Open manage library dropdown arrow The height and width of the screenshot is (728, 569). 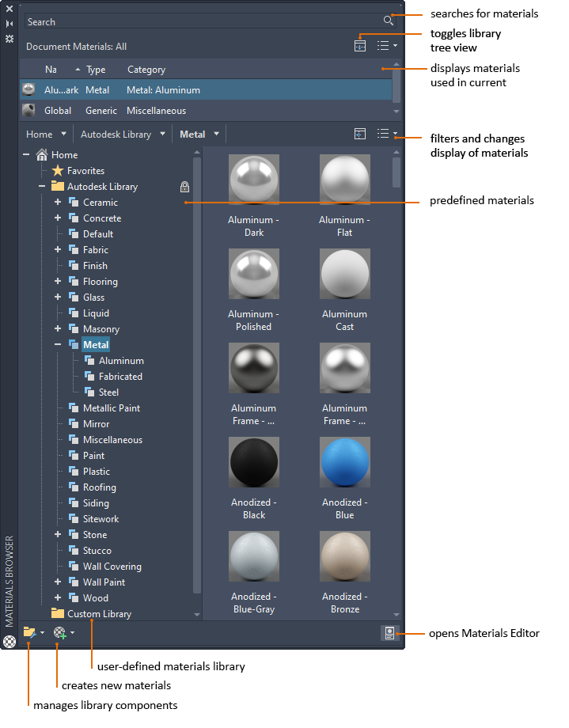click(42, 633)
